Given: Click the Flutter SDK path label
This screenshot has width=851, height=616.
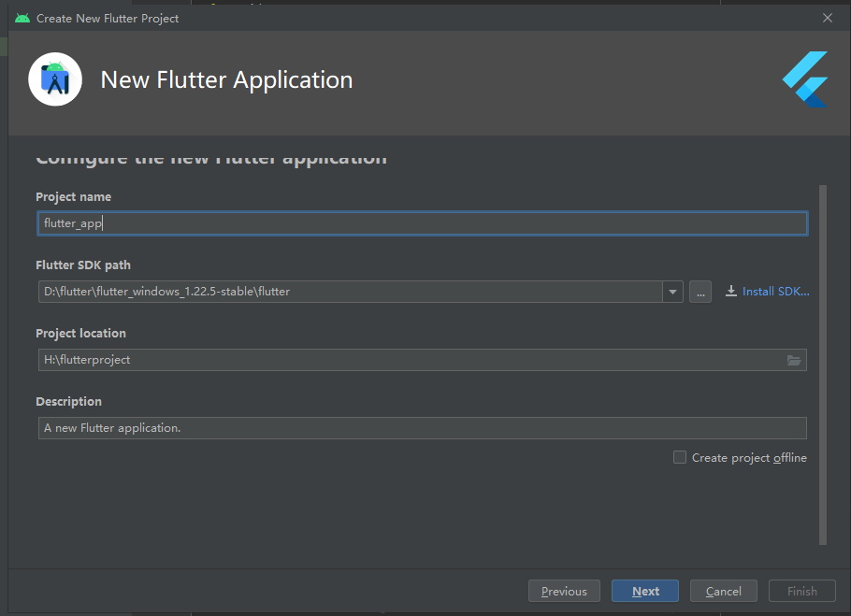Looking at the screenshot, I should (x=83, y=265).
